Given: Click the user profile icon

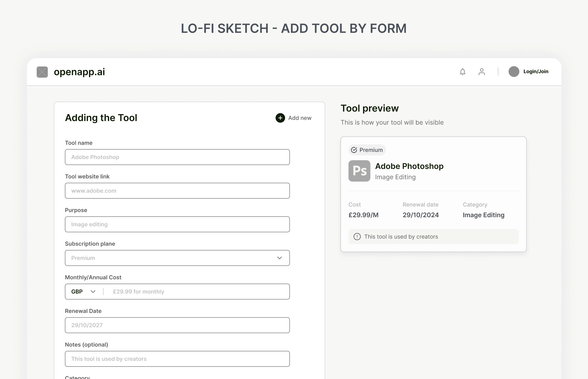Looking at the screenshot, I should pyautogui.click(x=481, y=72).
